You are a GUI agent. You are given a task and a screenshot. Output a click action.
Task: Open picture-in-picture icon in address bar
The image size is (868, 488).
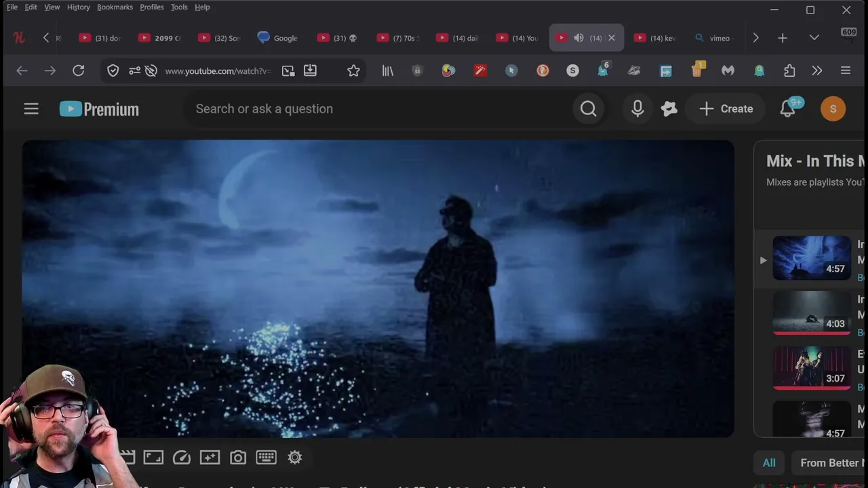[288, 70]
